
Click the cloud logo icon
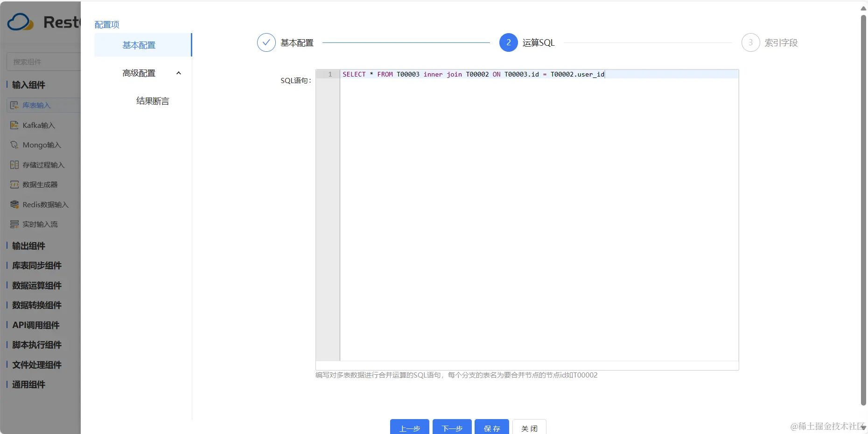pyautogui.click(x=21, y=22)
